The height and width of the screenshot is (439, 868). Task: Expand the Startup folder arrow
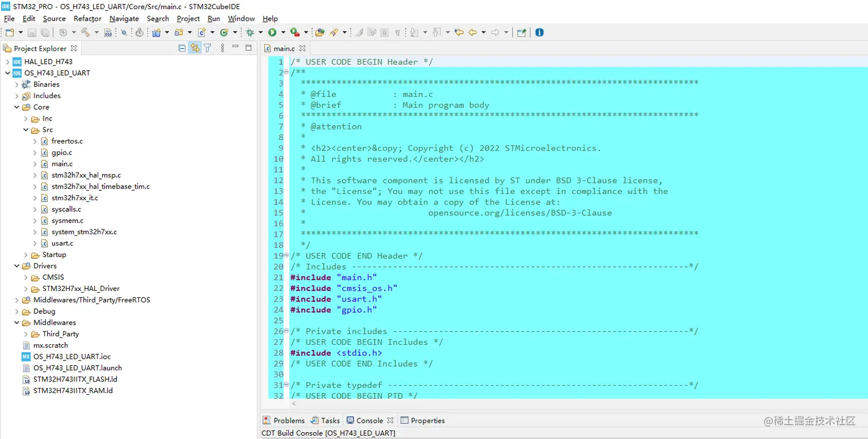coord(26,255)
